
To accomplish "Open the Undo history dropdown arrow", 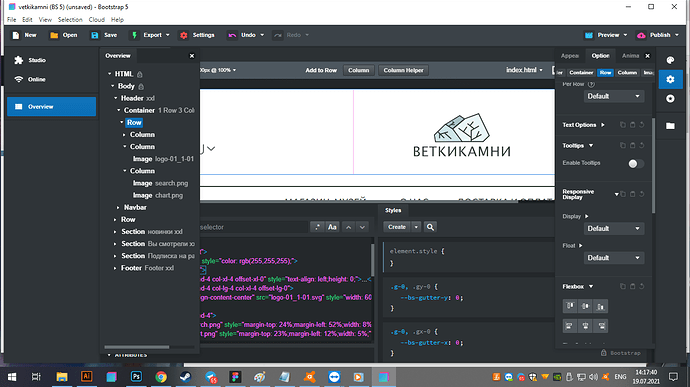I will coord(262,35).
